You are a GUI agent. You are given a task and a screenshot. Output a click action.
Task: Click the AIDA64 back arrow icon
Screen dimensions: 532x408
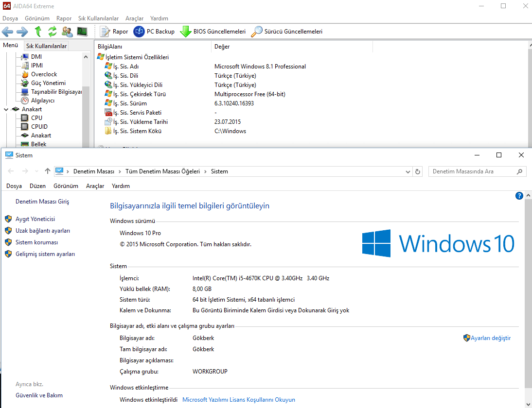pos(7,32)
